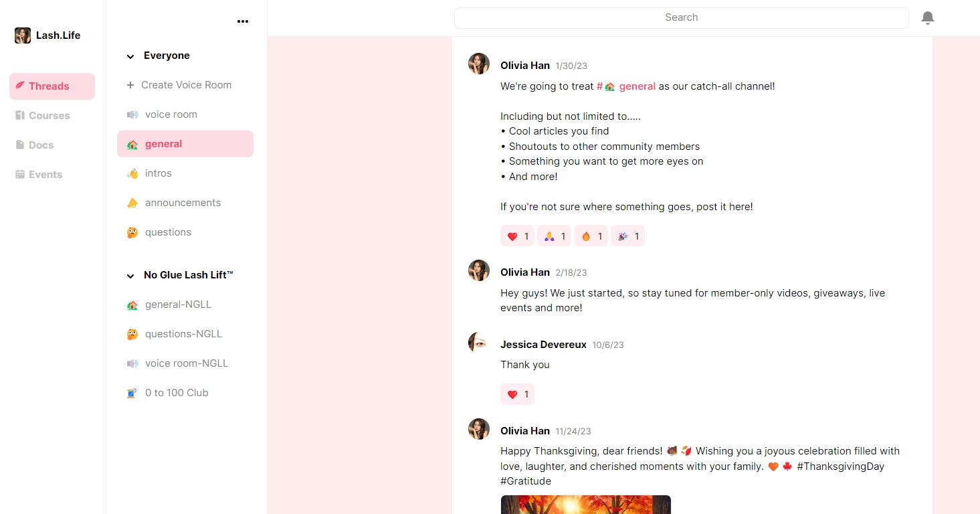The height and width of the screenshot is (514, 980).
Task: Click the Lash.Life community logo
Action: pyautogui.click(x=23, y=35)
